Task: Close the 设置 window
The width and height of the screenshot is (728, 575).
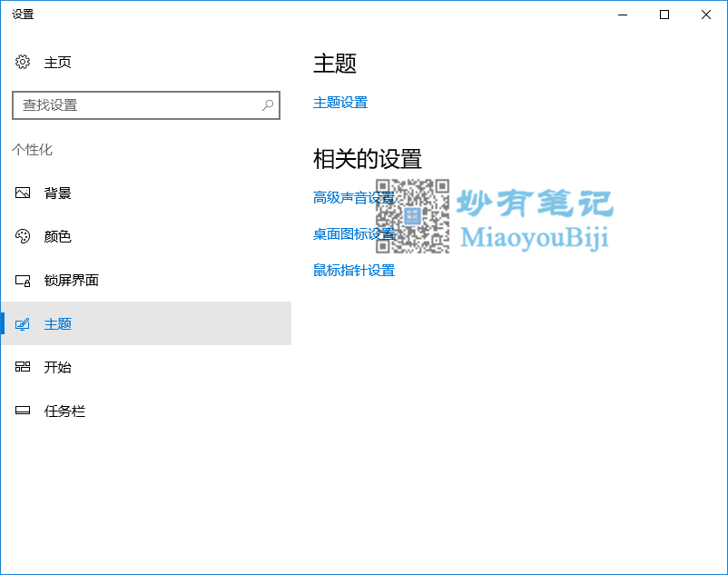Action: click(706, 15)
